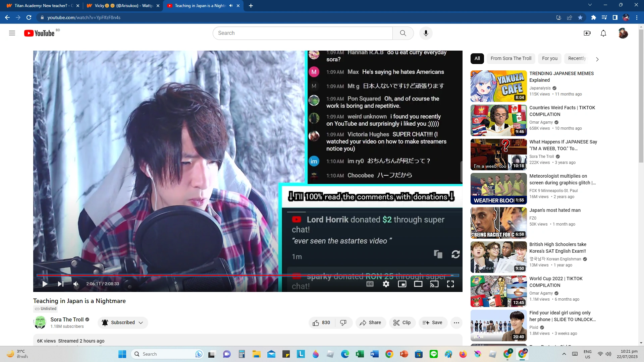
Task: Activate miniplayer mode
Action: (x=402, y=284)
